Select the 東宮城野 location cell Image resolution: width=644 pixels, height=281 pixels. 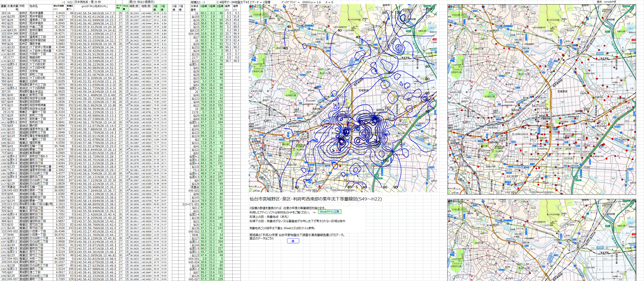pyautogui.click(x=41, y=153)
